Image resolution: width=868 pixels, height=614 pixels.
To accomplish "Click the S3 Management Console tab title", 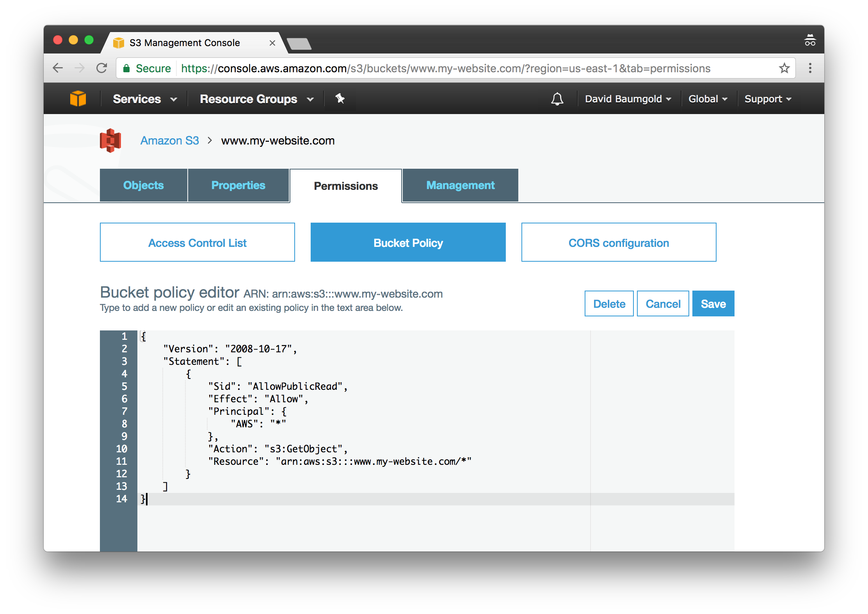I will coord(185,43).
